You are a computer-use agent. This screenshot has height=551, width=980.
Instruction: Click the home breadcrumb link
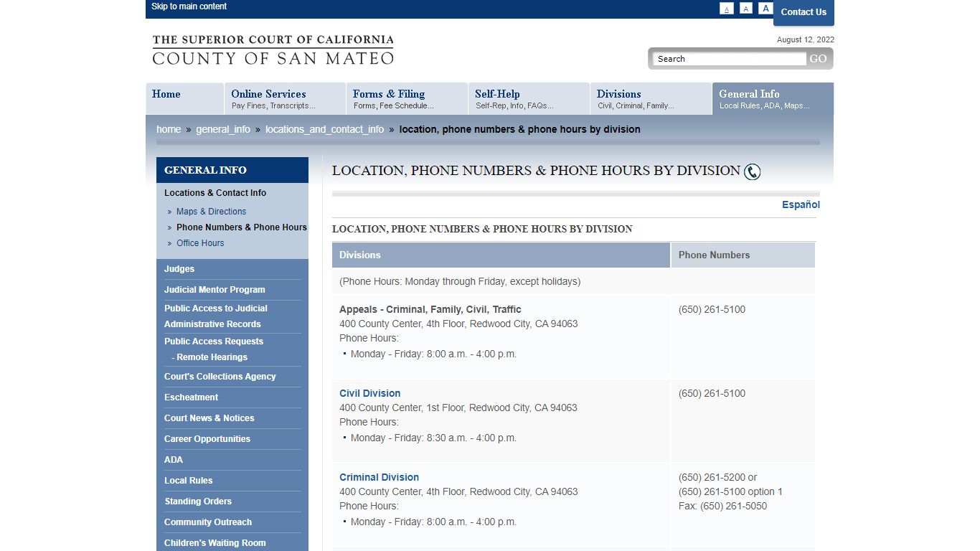(x=169, y=129)
